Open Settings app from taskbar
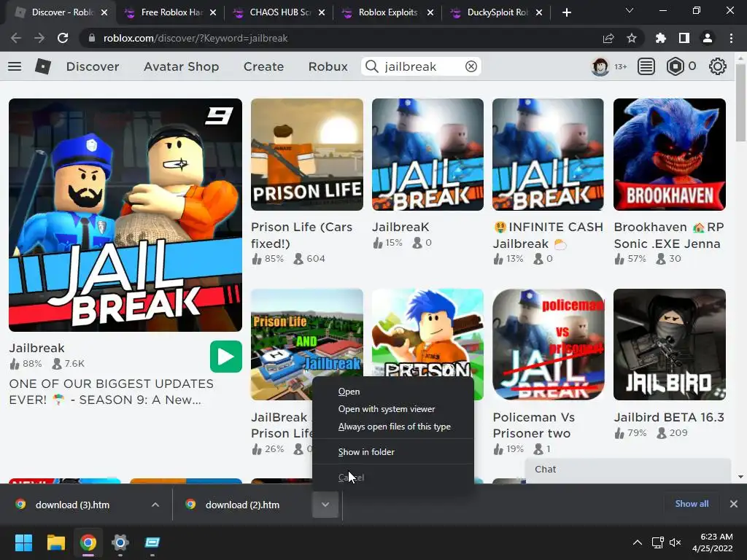 120,542
